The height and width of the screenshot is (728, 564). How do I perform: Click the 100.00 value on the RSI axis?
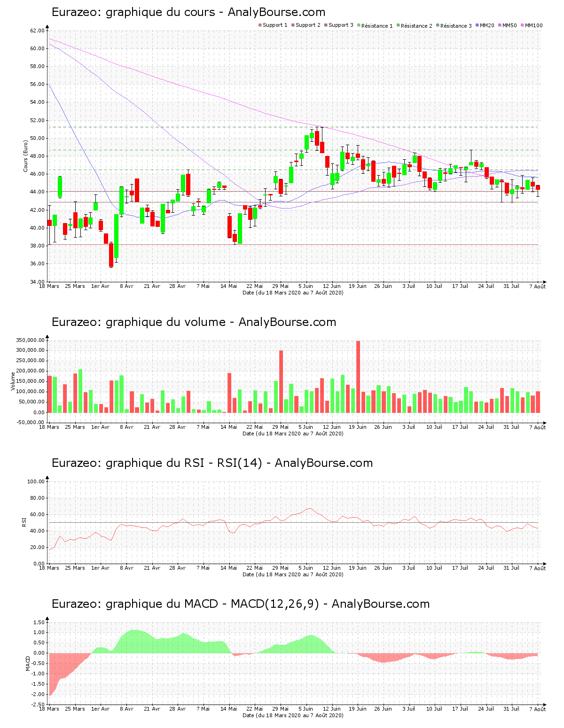pyautogui.click(x=36, y=481)
